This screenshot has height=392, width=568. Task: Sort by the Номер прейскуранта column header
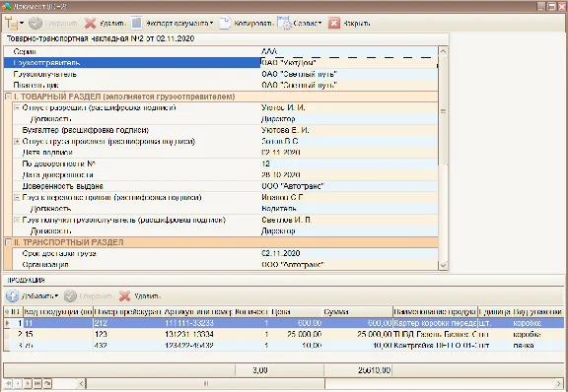click(x=128, y=311)
